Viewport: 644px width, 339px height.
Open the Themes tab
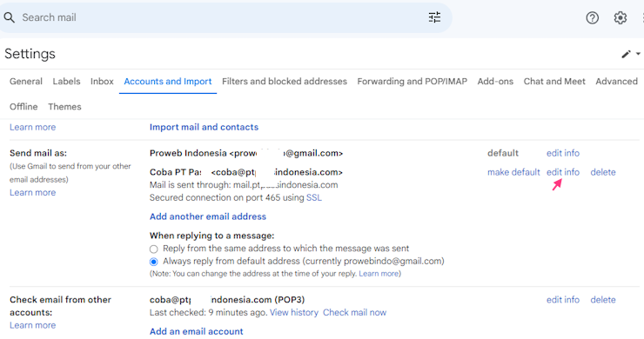64,107
